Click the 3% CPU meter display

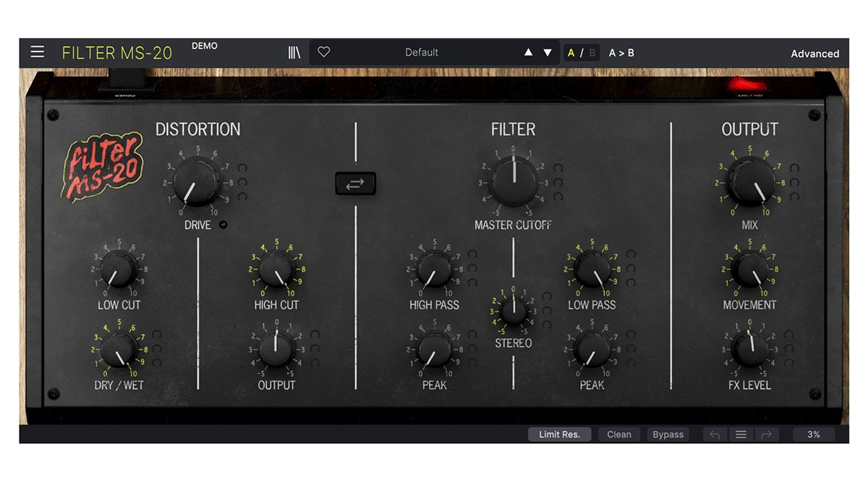813,435
